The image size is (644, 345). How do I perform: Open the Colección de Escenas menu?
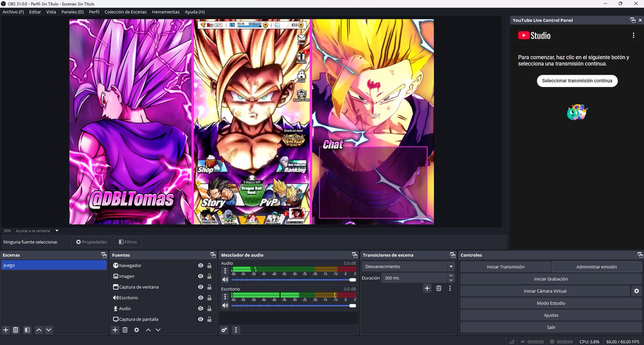(x=126, y=12)
